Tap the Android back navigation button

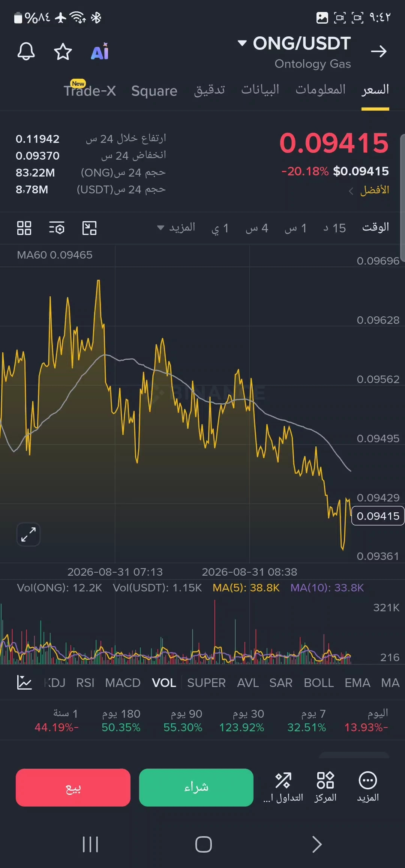point(317,844)
